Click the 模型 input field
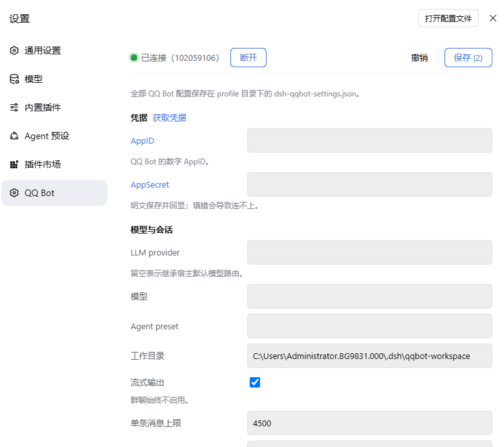Viewport: 504px width, 447px height. 369,296
